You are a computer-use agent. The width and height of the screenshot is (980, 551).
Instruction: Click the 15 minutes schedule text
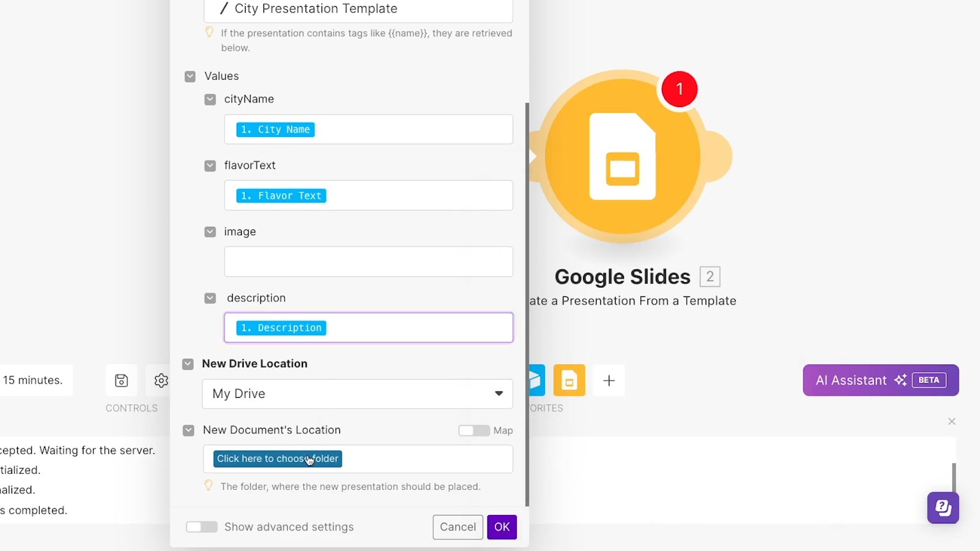click(x=33, y=380)
